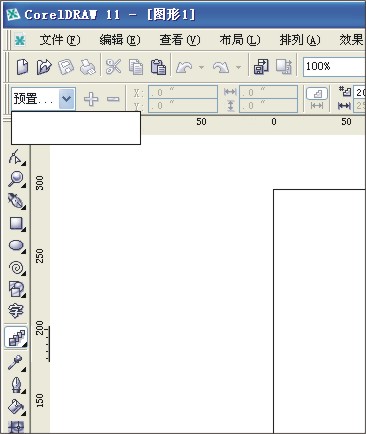Open the undo history dropdown arrow

(201, 67)
